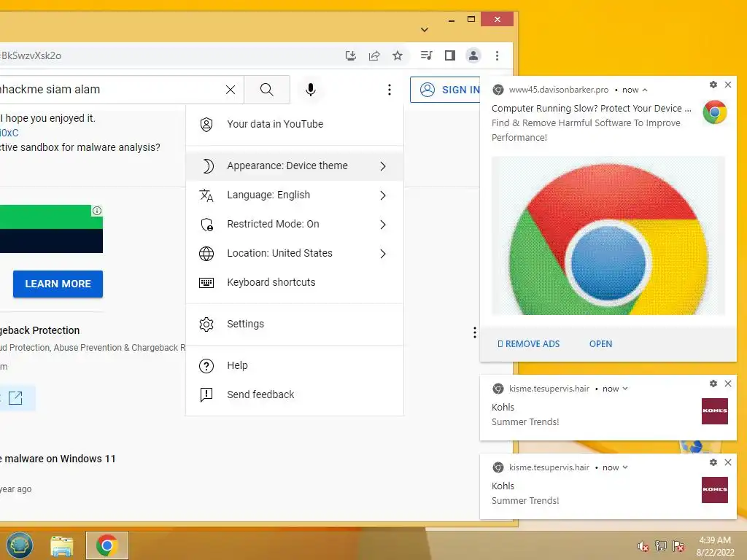Click the SIGN IN button

coord(446,90)
